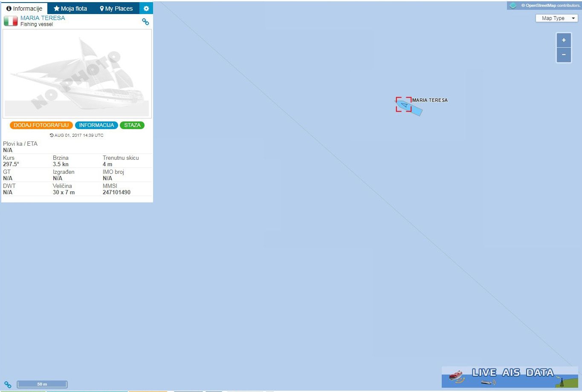Open the MARIA TERESA vessel name link
The image size is (582, 392).
coord(43,18)
